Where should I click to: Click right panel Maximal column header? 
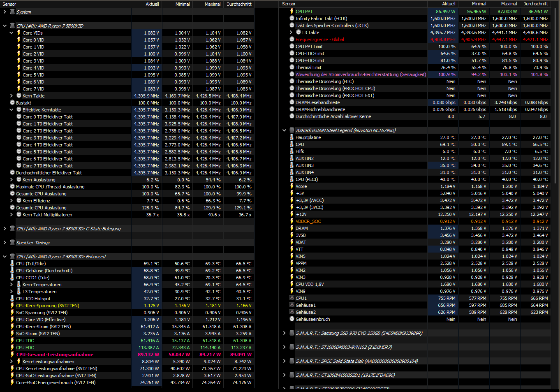[x=504, y=4]
